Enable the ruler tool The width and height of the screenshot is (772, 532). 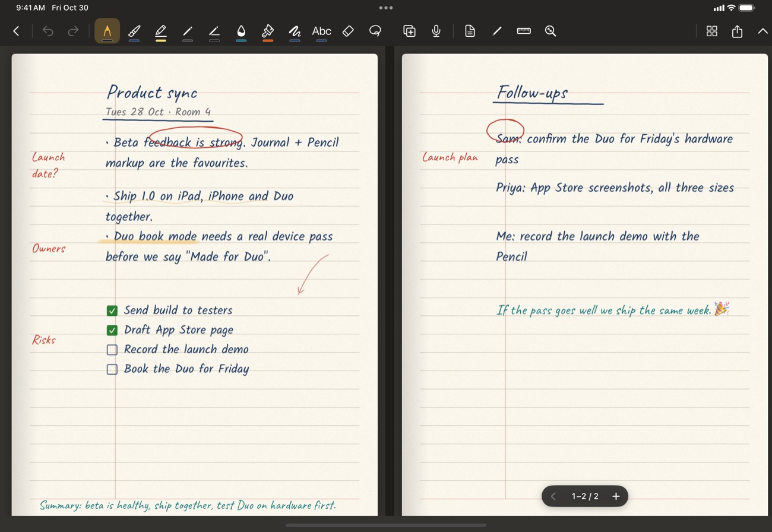click(524, 31)
